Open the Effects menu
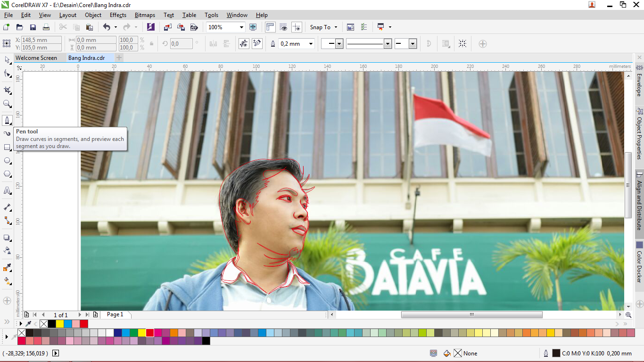The image size is (644, 362). pos(118,15)
